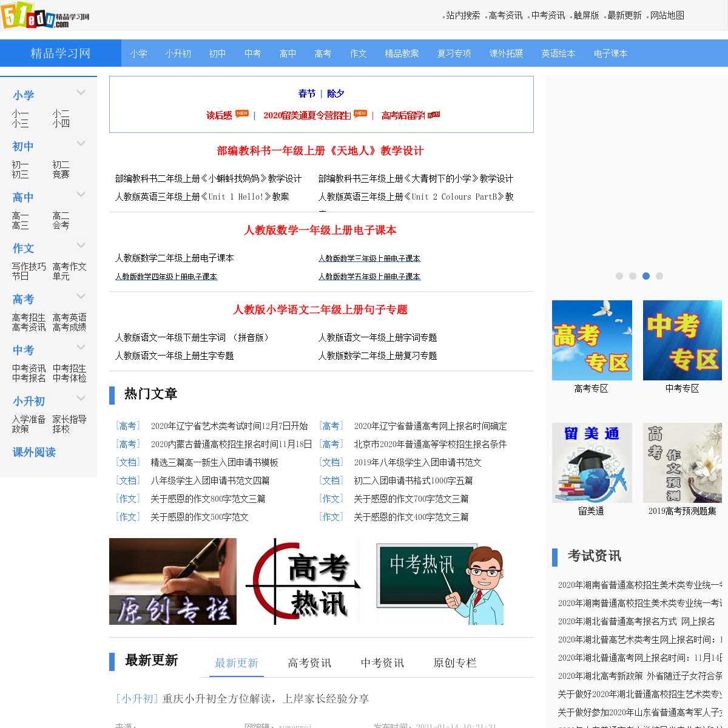Select the 原创专栏 tab in 最新更新

[x=455, y=663]
